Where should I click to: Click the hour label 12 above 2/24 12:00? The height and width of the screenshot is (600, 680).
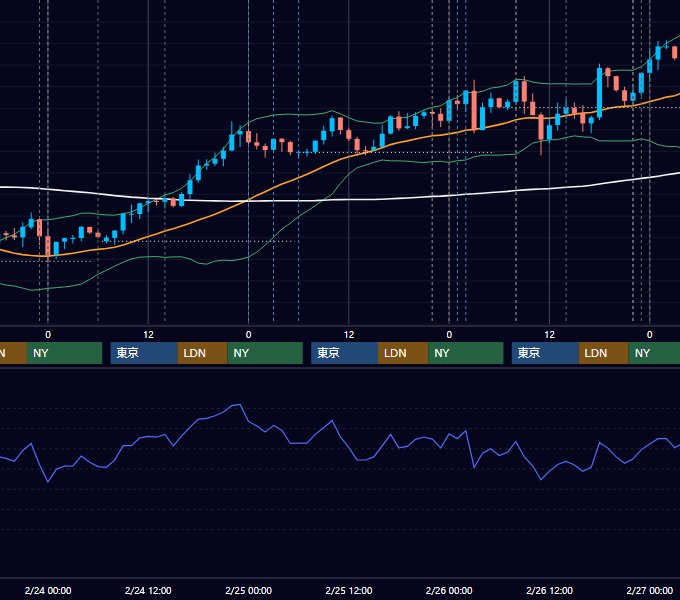click(148, 335)
